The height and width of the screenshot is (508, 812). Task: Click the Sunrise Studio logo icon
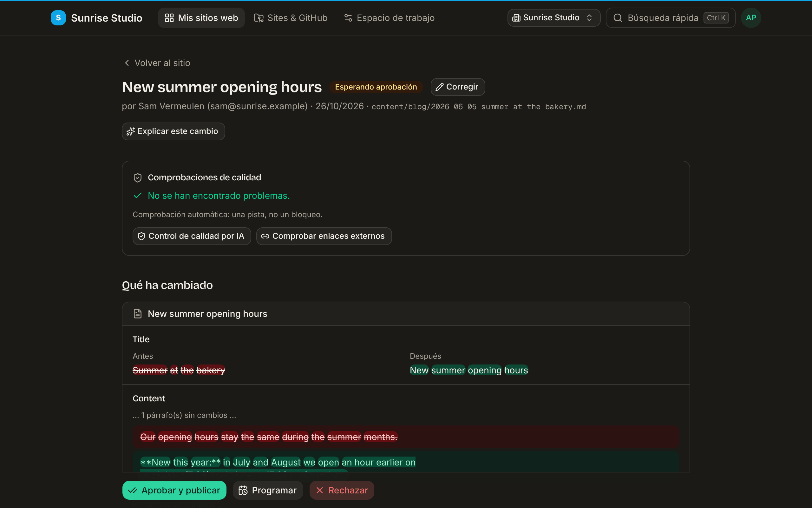(58, 18)
